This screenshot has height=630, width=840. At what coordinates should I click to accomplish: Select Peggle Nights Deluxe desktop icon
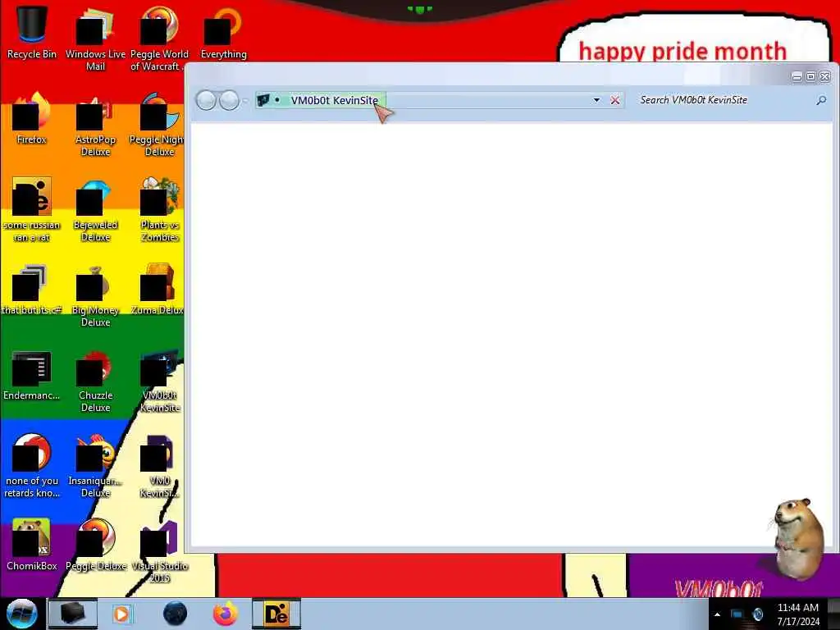tap(157, 125)
